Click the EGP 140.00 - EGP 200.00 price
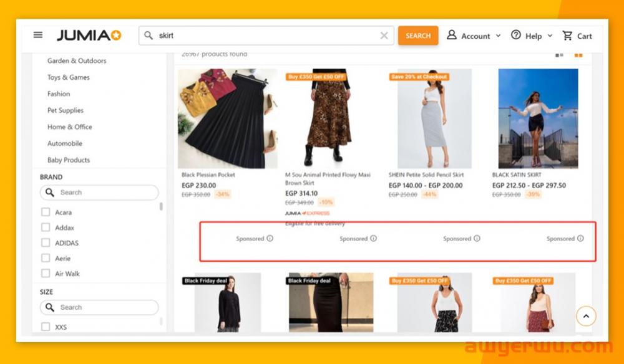Viewport: 624px width, 364px height. 426,186
